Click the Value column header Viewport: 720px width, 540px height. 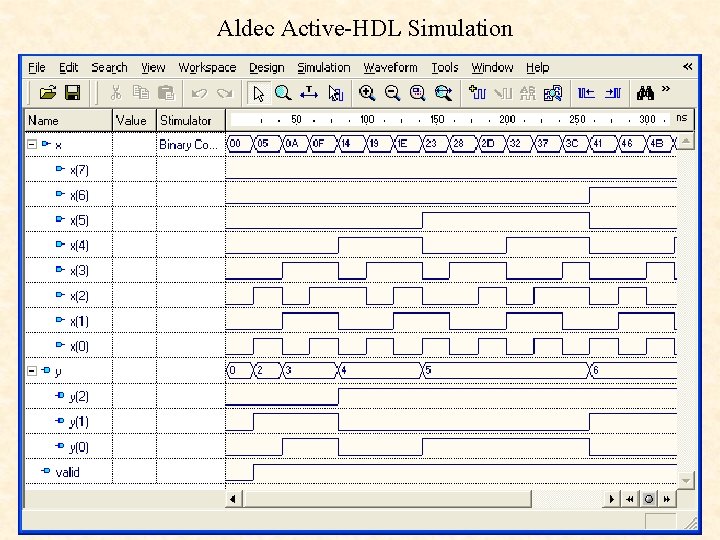point(135,120)
